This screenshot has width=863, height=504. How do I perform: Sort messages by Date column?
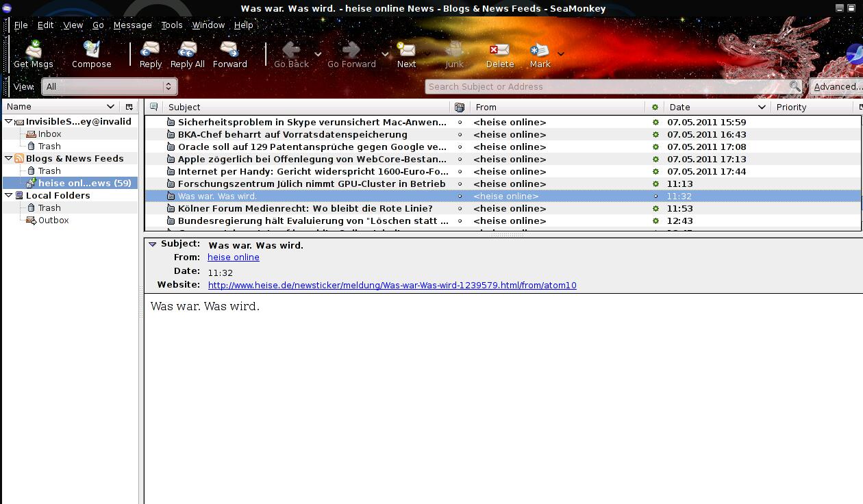[x=717, y=107]
